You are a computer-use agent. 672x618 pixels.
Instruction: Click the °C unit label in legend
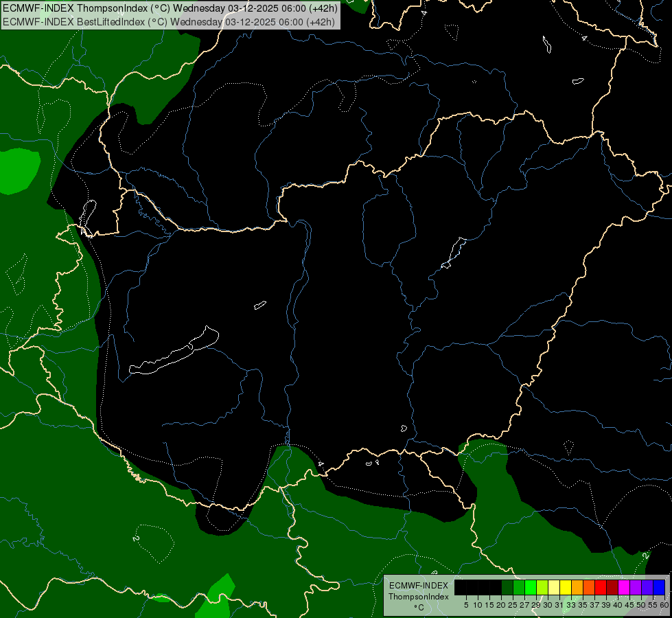click(x=419, y=608)
